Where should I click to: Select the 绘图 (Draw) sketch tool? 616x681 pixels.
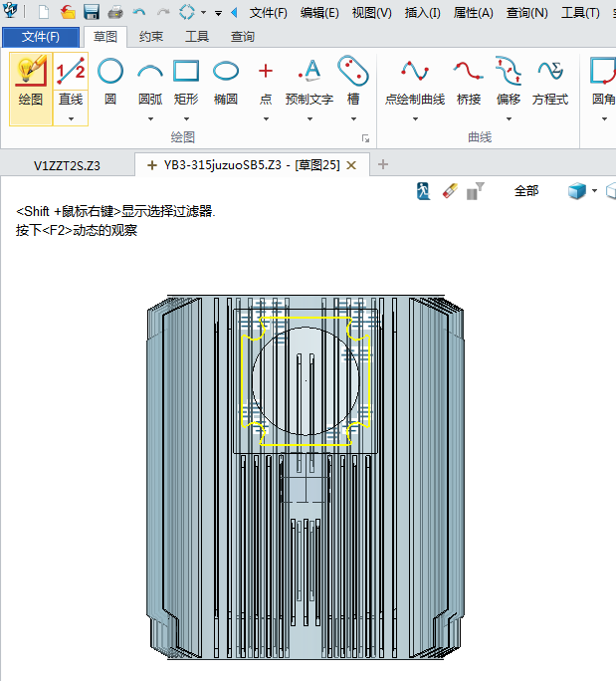click(x=31, y=80)
